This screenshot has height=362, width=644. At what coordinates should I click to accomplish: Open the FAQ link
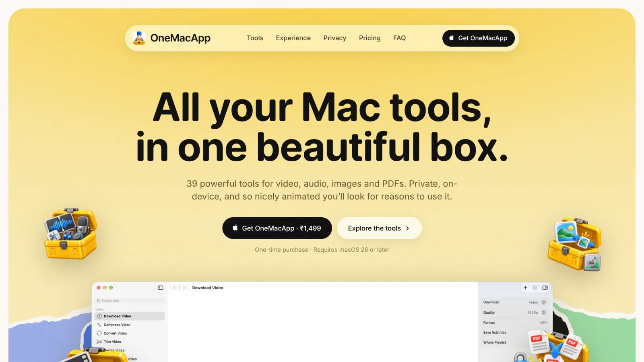coord(399,38)
